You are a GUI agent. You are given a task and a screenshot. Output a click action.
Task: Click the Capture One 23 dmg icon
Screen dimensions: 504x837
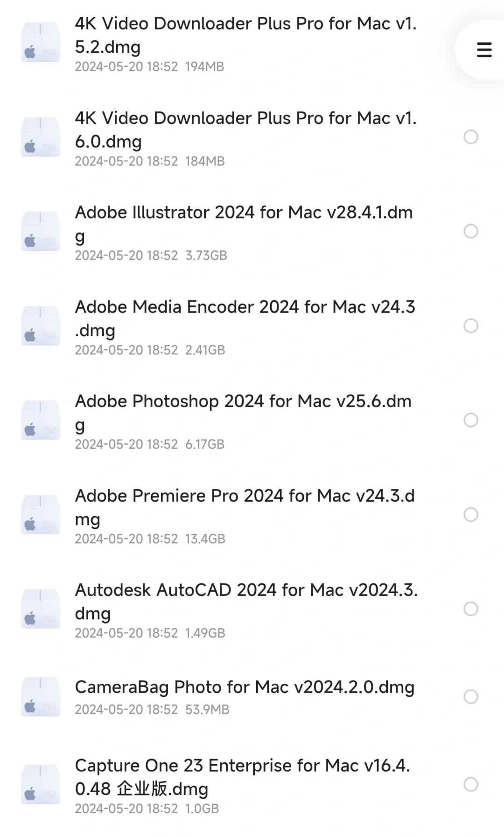click(41, 784)
